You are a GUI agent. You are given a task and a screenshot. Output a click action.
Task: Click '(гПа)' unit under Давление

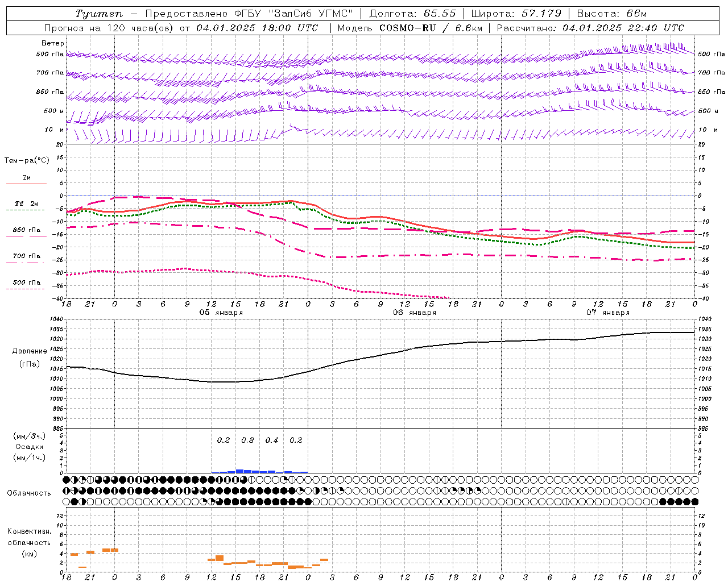point(29,364)
